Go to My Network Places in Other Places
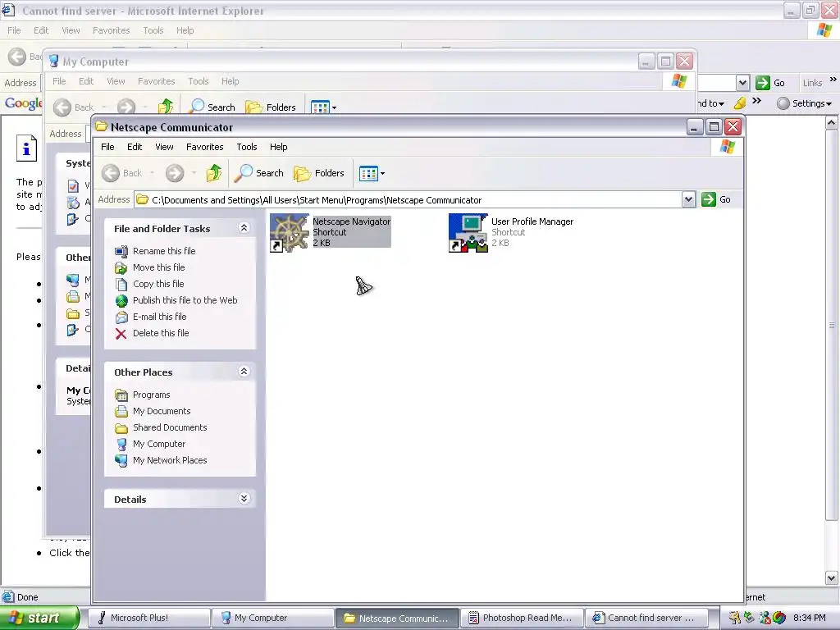Viewport: 840px width, 630px height. (x=170, y=460)
